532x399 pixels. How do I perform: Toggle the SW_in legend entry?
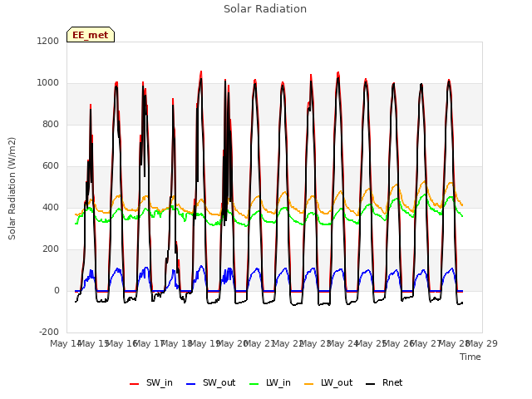(x=151, y=382)
